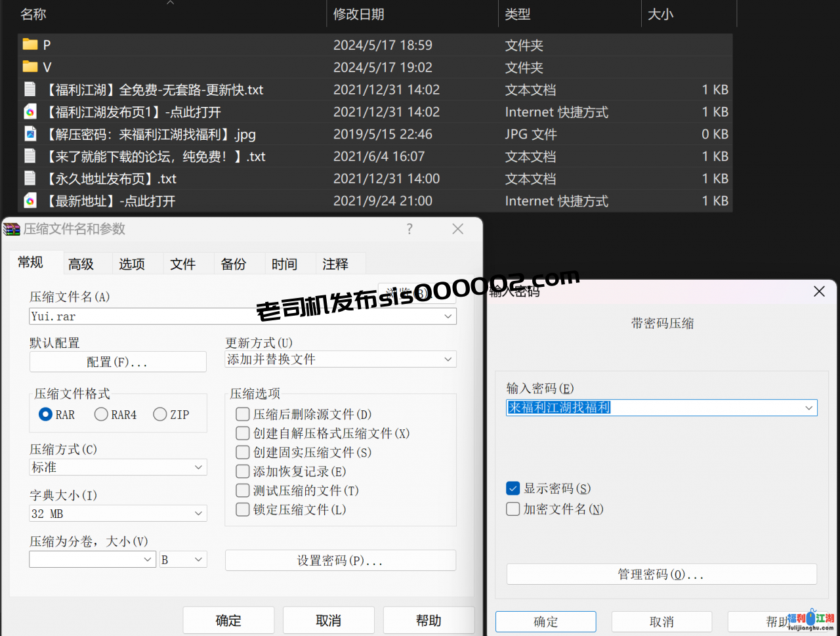Enable 加密文件名(N) checkbox
840x636 pixels.
click(513, 509)
